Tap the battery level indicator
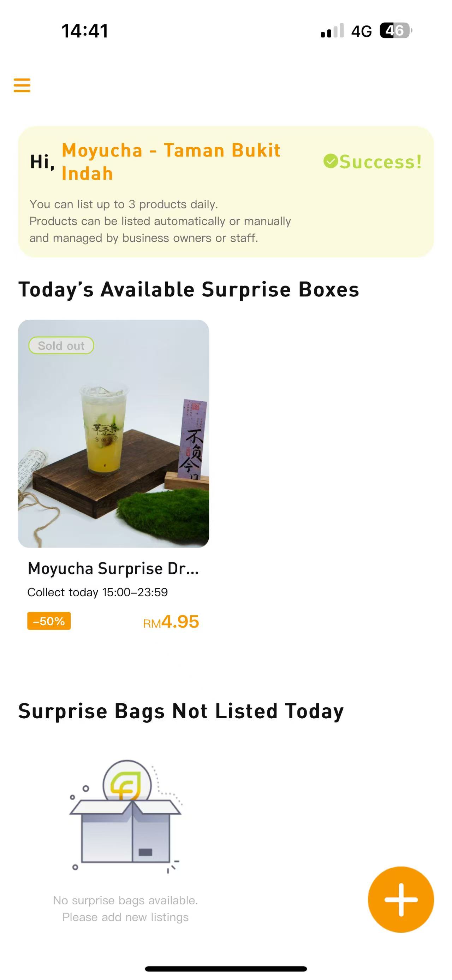The height and width of the screenshot is (980, 452). point(395,31)
